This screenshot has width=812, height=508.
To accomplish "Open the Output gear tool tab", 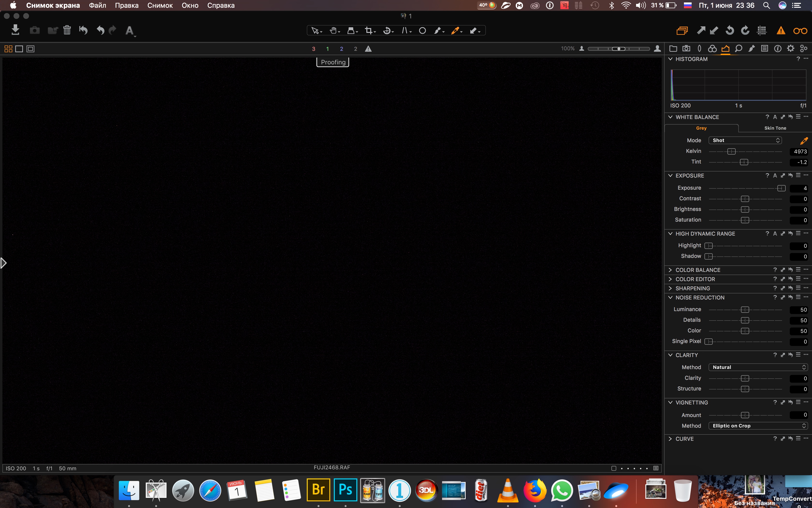I will pos(790,49).
